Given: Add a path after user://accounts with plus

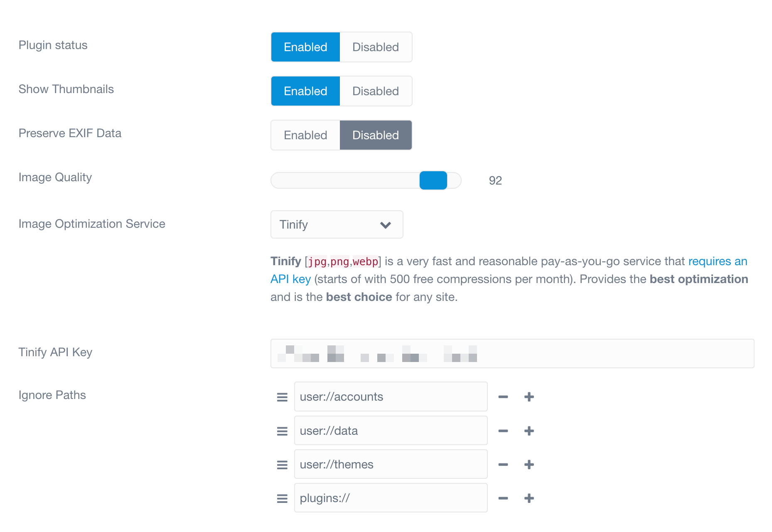Looking at the screenshot, I should click(529, 397).
